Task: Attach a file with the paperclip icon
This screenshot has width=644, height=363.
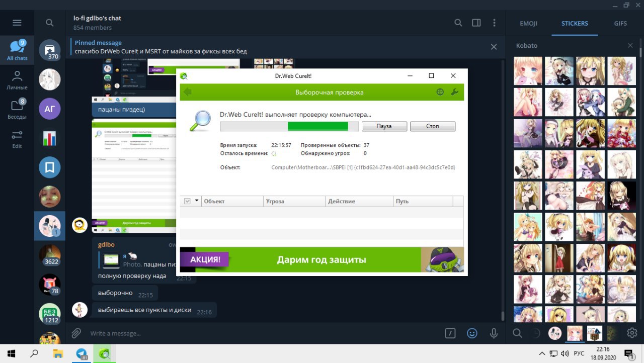Action: pyautogui.click(x=76, y=333)
